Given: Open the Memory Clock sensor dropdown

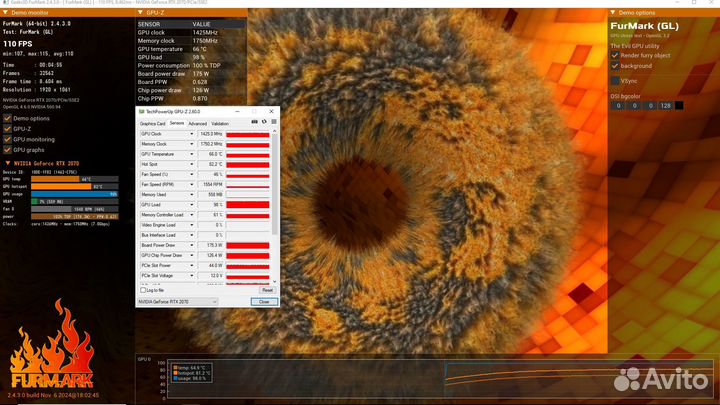Looking at the screenshot, I should [x=191, y=144].
